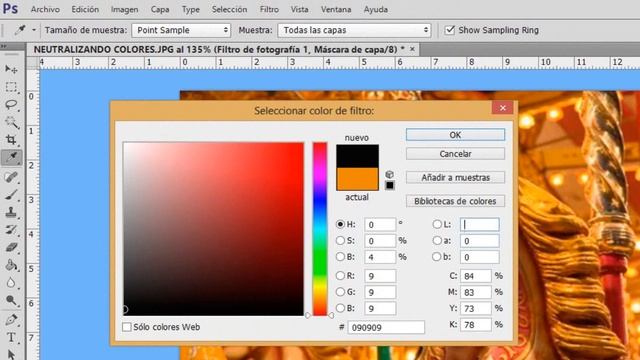
Task: Click the Photoshop Ps logo icon
Action: point(10,9)
